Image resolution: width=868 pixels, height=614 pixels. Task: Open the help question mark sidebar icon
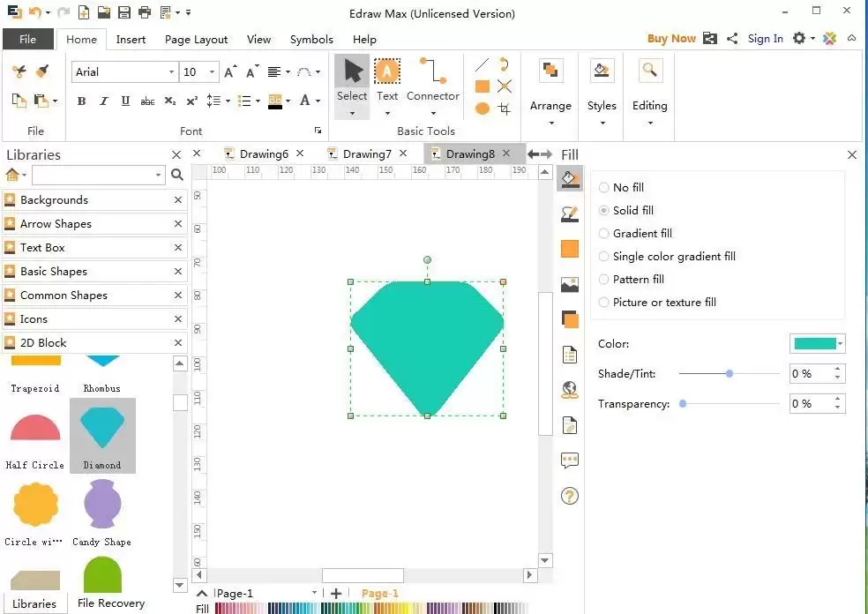570,496
